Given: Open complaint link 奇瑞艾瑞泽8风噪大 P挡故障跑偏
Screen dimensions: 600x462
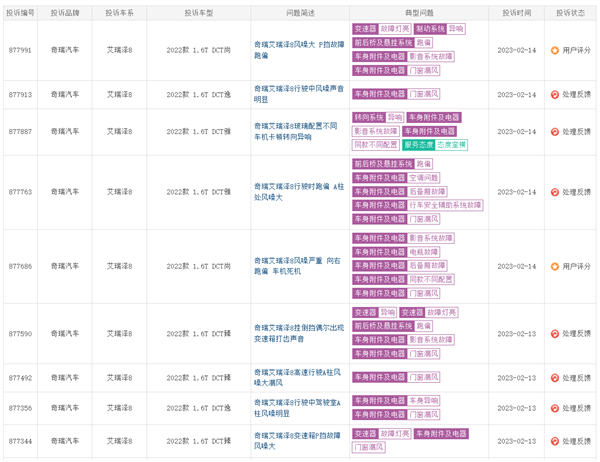Looking at the screenshot, I should [x=299, y=50].
